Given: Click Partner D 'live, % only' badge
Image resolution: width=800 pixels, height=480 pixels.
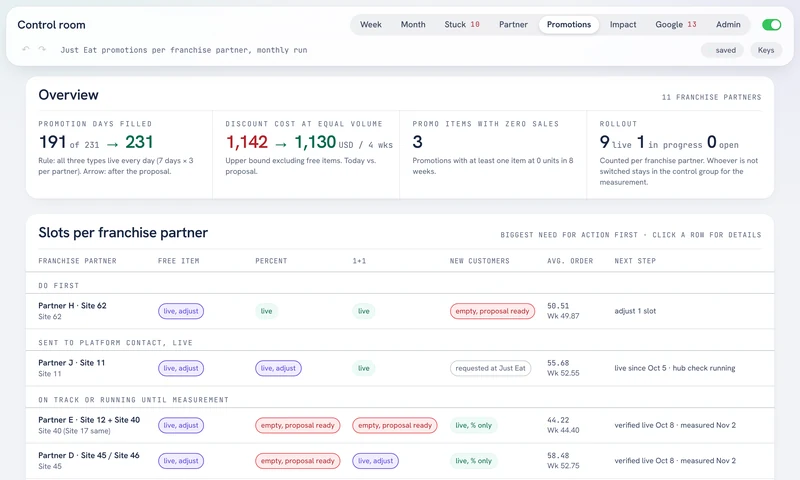Looking at the screenshot, I should (x=473, y=461).
